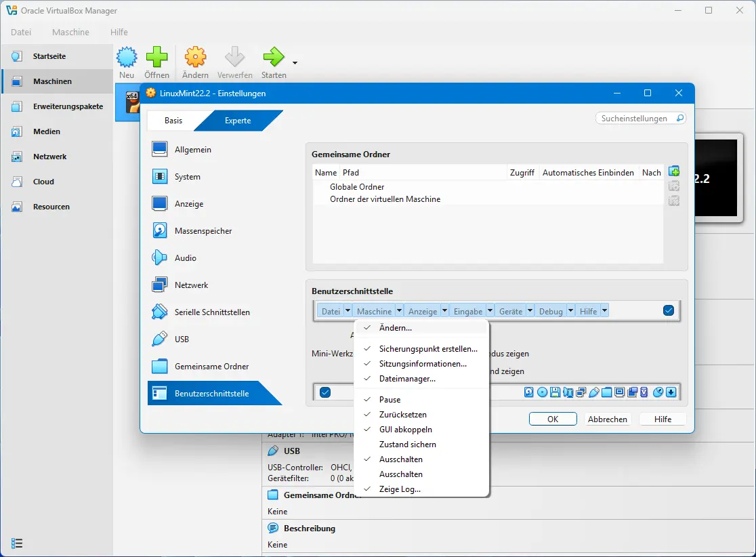This screenshot has width=756, height=557.
Task: Uncheck the Pause menu entry
Action: [x=390, y=400]
